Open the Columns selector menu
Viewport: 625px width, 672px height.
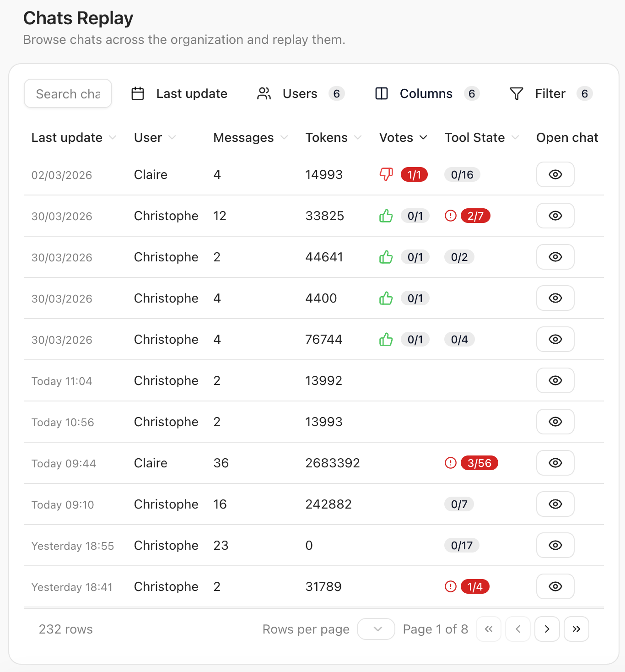[x=426, y=93]
